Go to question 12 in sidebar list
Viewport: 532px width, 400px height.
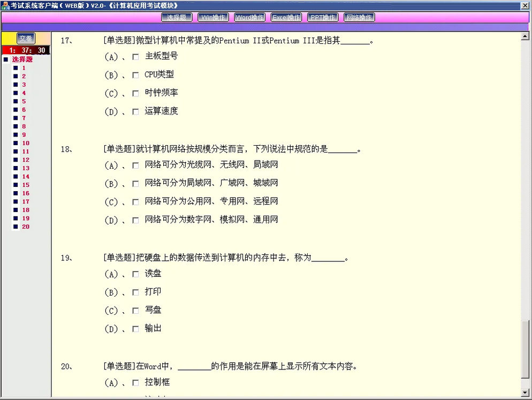coord(26,160)
